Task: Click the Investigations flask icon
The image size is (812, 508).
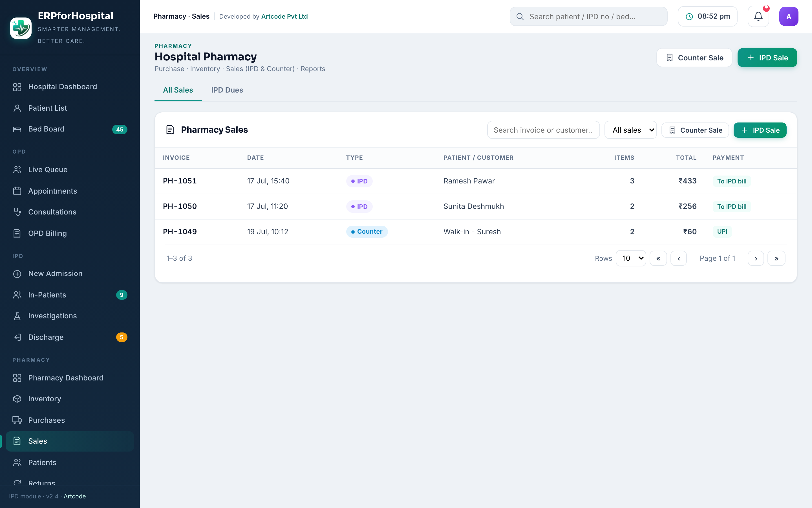Action: pos(17,316)
